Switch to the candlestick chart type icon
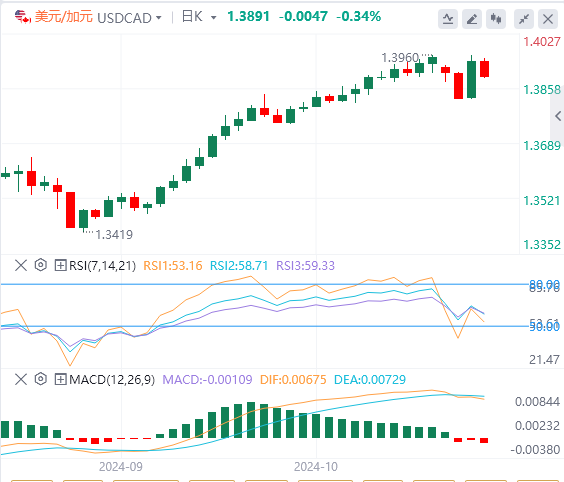The width and height of the screenshot is (564, 482). (496, 19)
